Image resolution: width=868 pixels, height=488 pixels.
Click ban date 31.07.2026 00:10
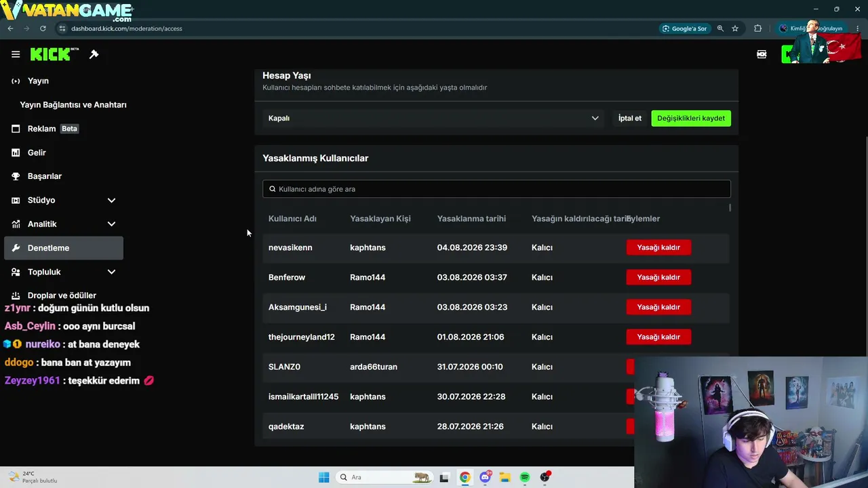click(x=470, y=367)
